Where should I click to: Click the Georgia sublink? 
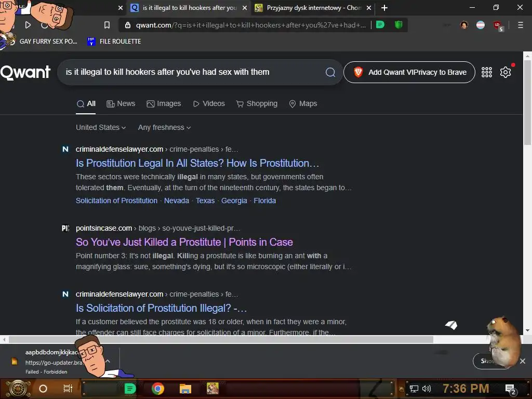(234, 201)
